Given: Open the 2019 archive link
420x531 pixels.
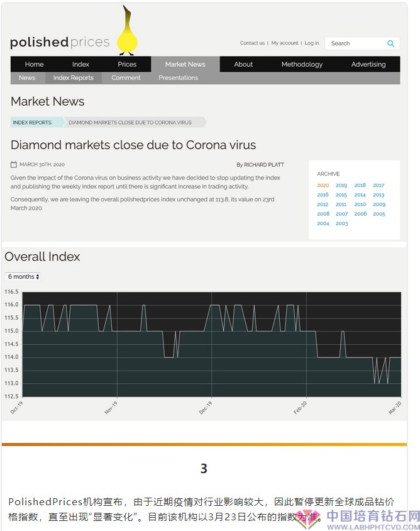Looking at the screenshot, I should point(341,185).
